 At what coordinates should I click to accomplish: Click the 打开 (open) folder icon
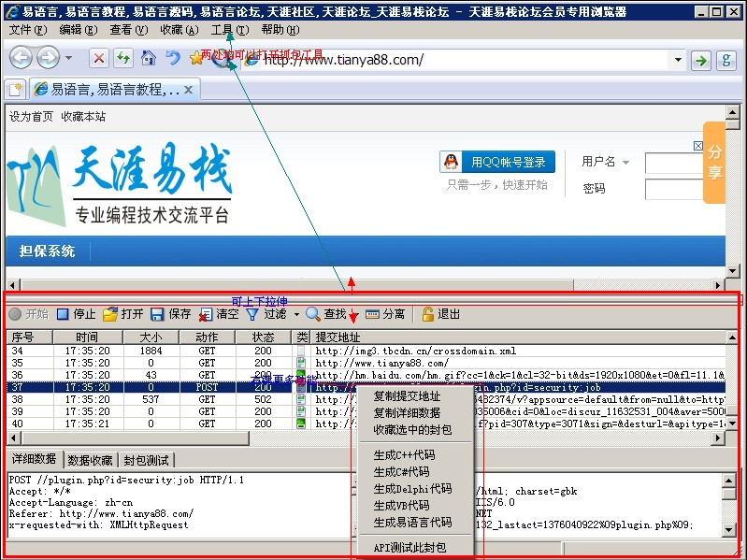(110, 314)
